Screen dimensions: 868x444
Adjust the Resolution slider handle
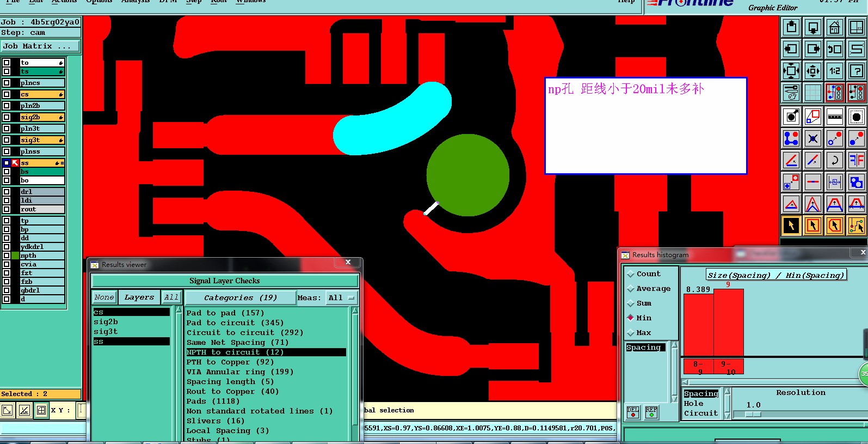[753, 414]
